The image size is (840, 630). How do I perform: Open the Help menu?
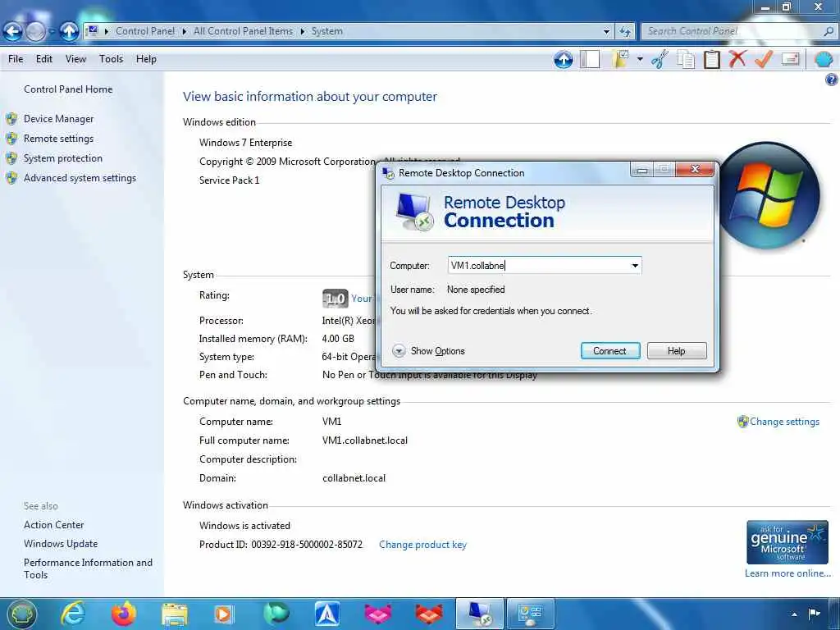[x=146, y=59]
